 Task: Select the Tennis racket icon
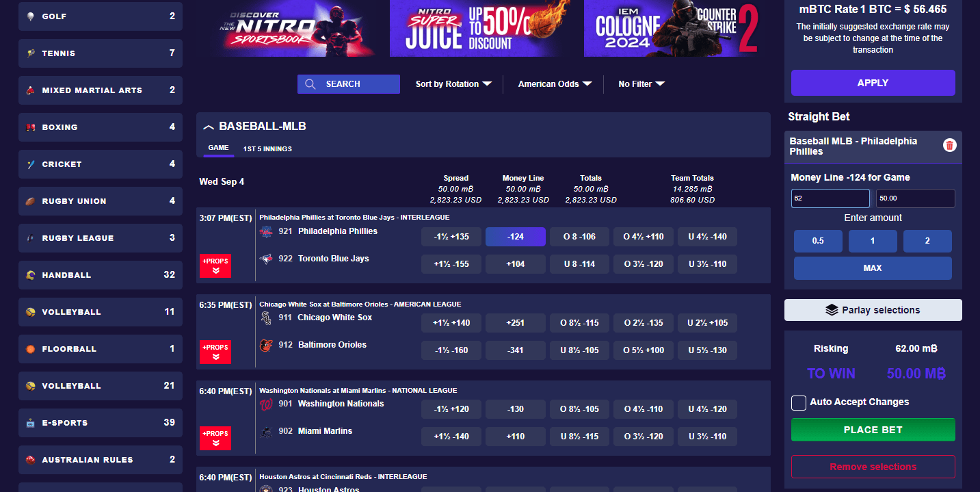(30, 53)
